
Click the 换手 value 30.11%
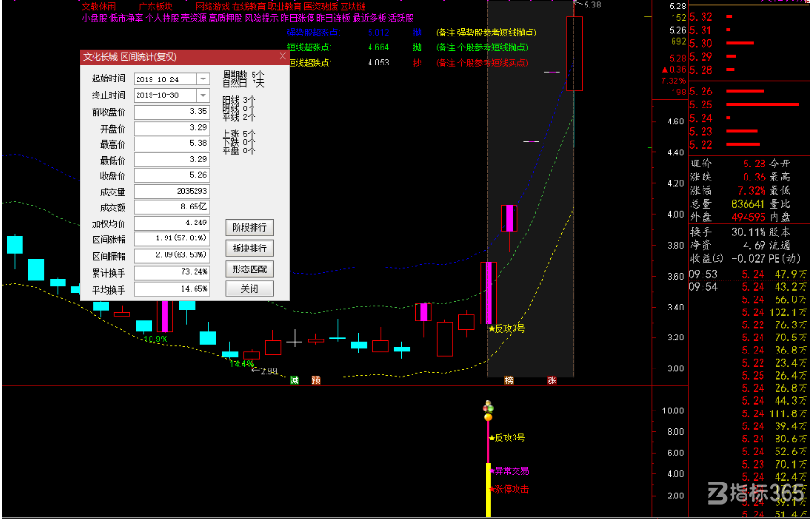[748, 232]
